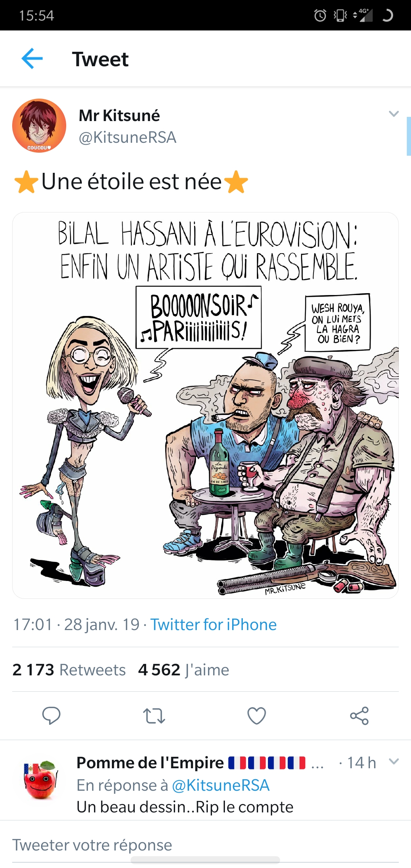
Task: Tap the blue scroll indicator bar
Action: (409, 136)
